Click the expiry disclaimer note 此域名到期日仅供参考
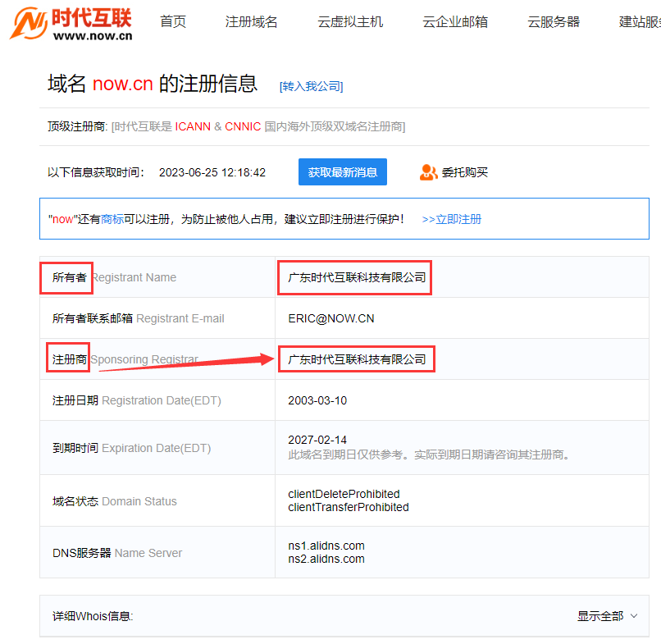The image size is (661, 644). 429,454
